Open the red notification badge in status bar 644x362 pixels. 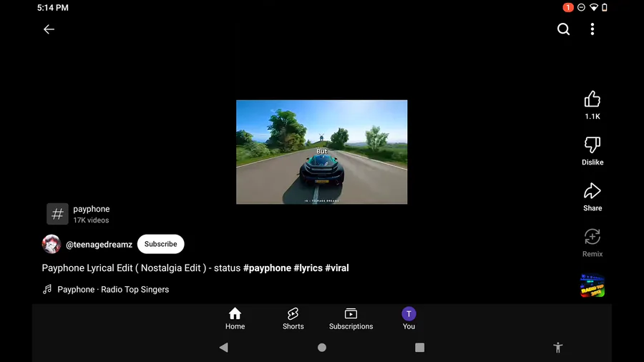point(567,7)
